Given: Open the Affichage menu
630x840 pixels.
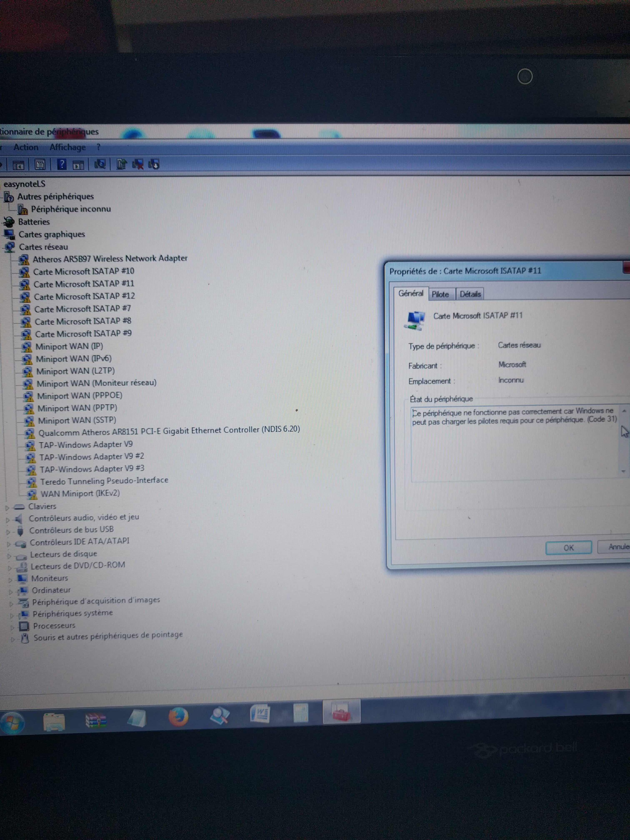Looking at the screenshot, I should pos(67,147).
